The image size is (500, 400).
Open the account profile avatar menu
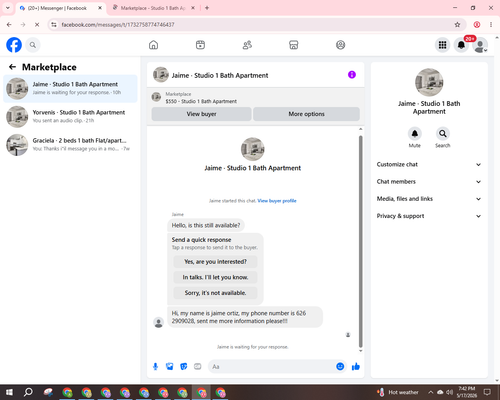point(480,45)
